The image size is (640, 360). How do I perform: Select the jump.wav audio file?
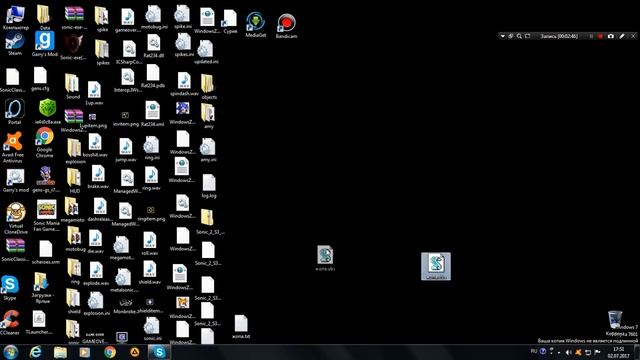(126, 150)
